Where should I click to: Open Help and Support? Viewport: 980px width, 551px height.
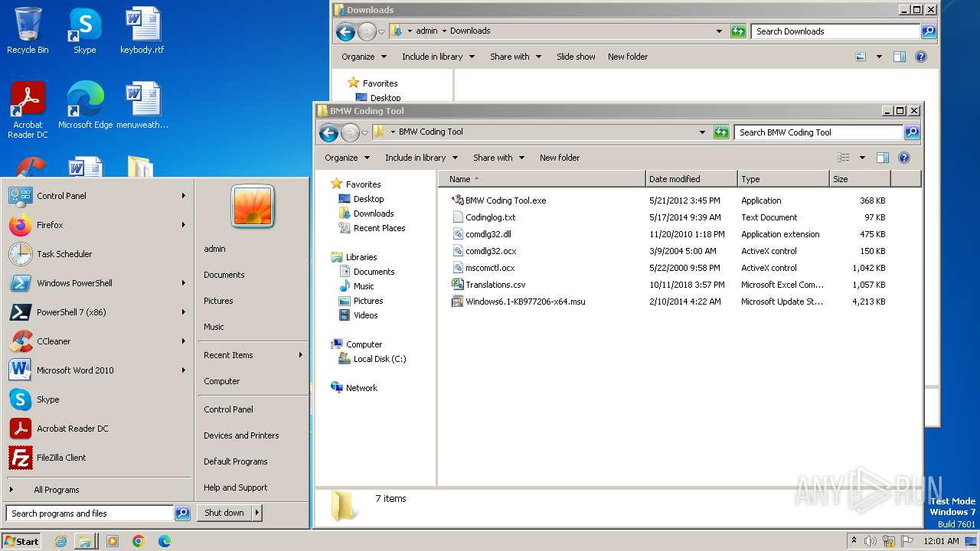[236, 487]
